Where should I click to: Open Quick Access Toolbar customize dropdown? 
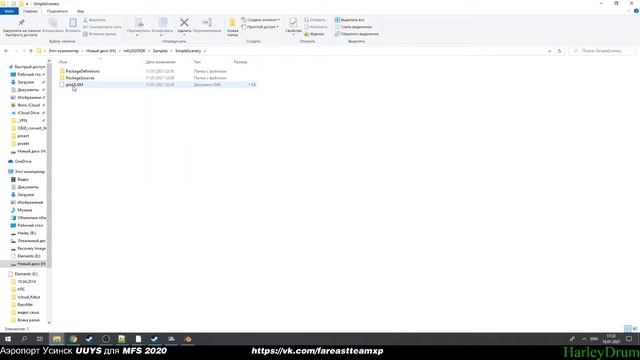(x=27, y=4)
